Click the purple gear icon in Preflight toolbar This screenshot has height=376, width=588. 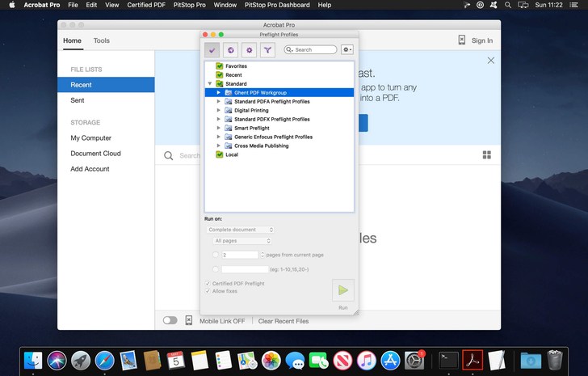pyautogui.click(x=250, y=50)
